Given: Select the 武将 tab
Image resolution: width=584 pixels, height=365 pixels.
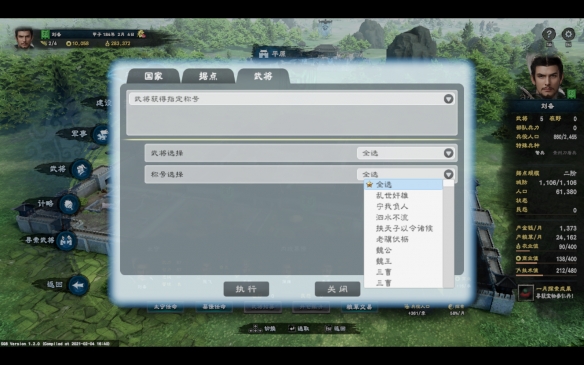Looking at the screenshot, I should [263, 76].
